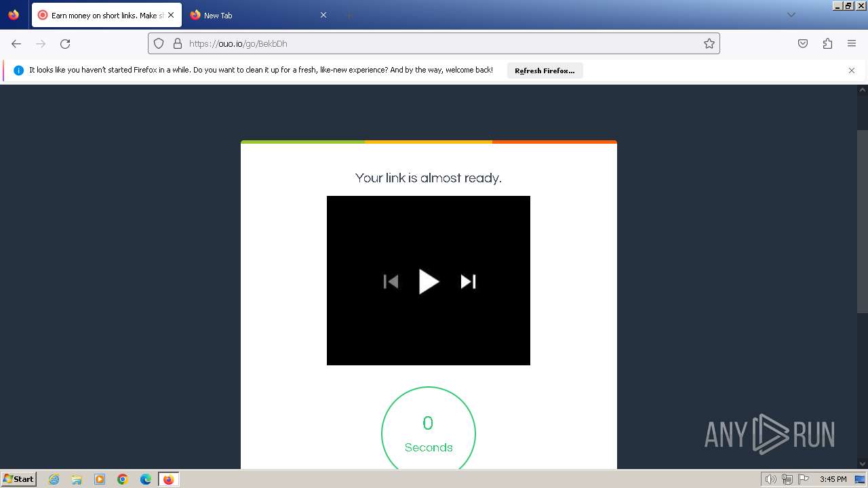The width and height of the screenshot is (868, 488).
Task: Click the Refresh Firefox button
Action: (x=545, y=70)
